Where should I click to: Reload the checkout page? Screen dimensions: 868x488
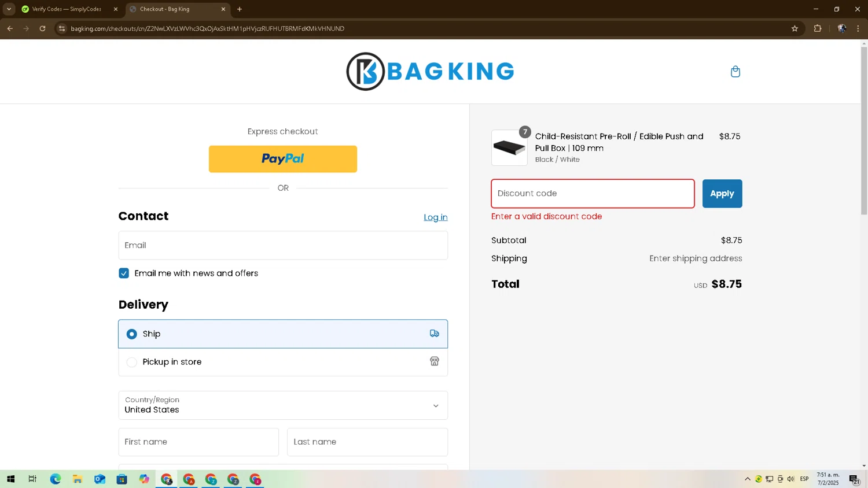42,28
